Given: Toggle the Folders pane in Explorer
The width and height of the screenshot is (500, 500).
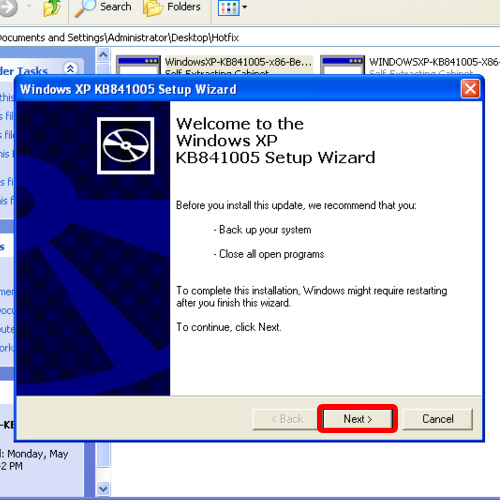Looking at the screenshot, I should tap(172, 7).
